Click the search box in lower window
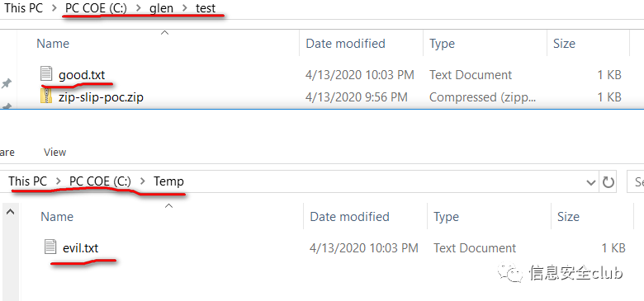 636,181
